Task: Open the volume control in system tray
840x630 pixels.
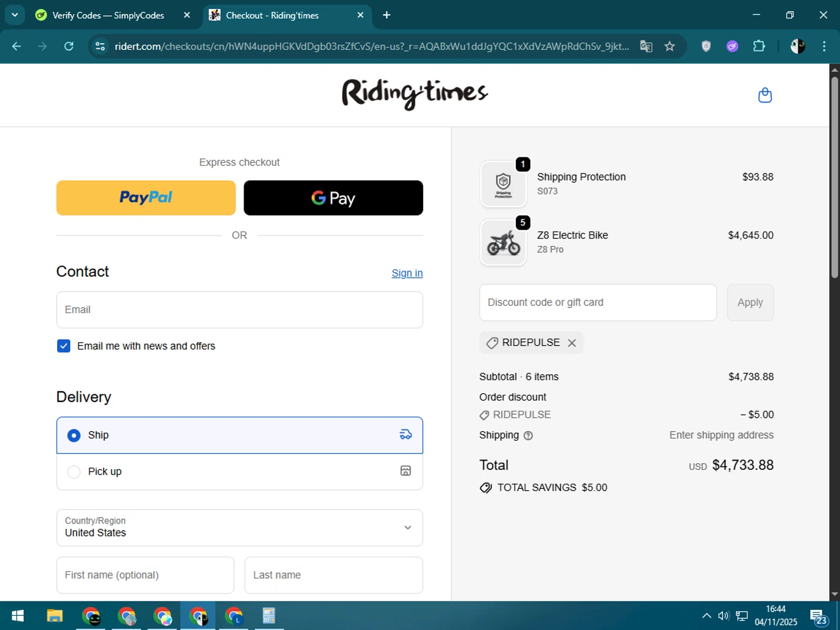Action: click(724, 616)
